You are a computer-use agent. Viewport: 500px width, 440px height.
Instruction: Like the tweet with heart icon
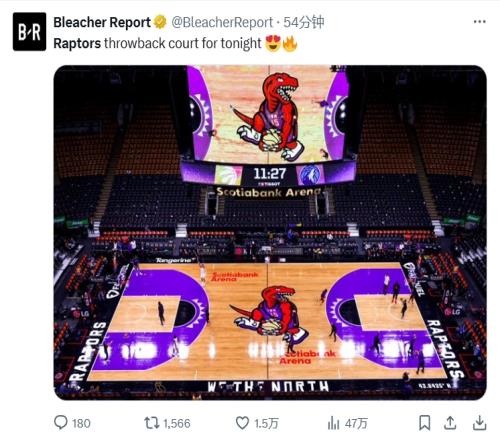242,423
